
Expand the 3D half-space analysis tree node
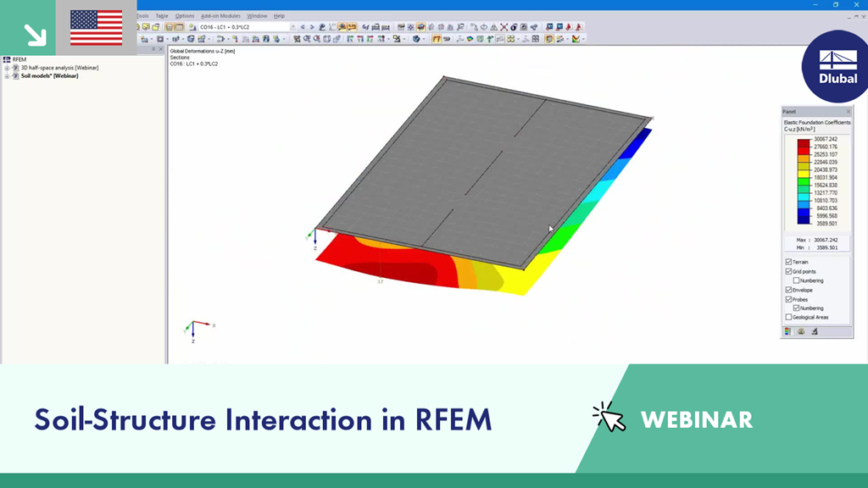coord(7,68)
